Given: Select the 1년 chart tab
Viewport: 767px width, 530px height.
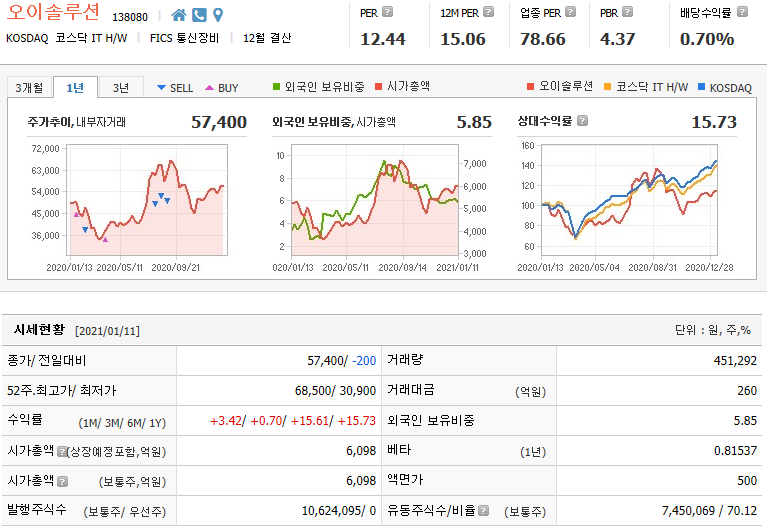Looking at the screenshot, I should [x=75, y=88].
